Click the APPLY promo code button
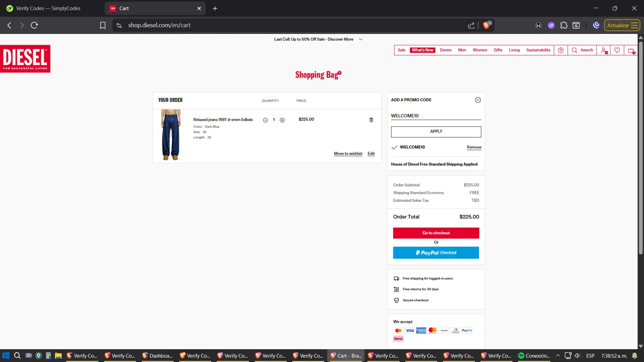 (436, 132)
